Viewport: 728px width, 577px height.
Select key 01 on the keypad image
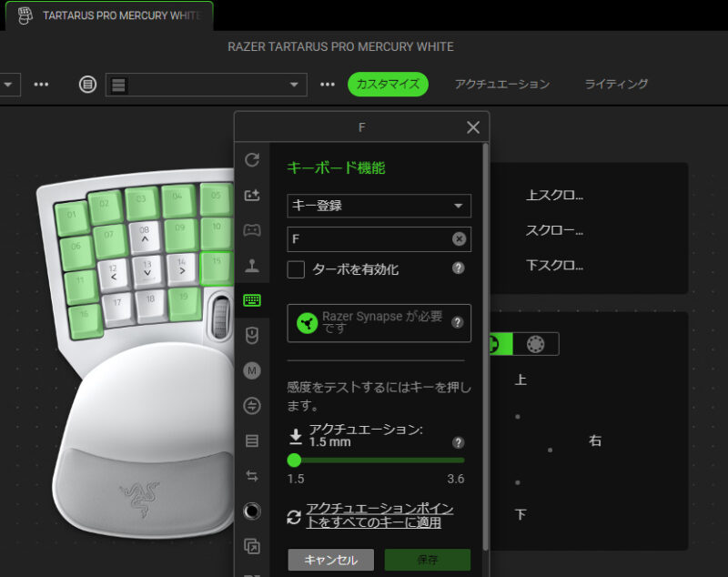pyautogui.click(x=72, y=217)
